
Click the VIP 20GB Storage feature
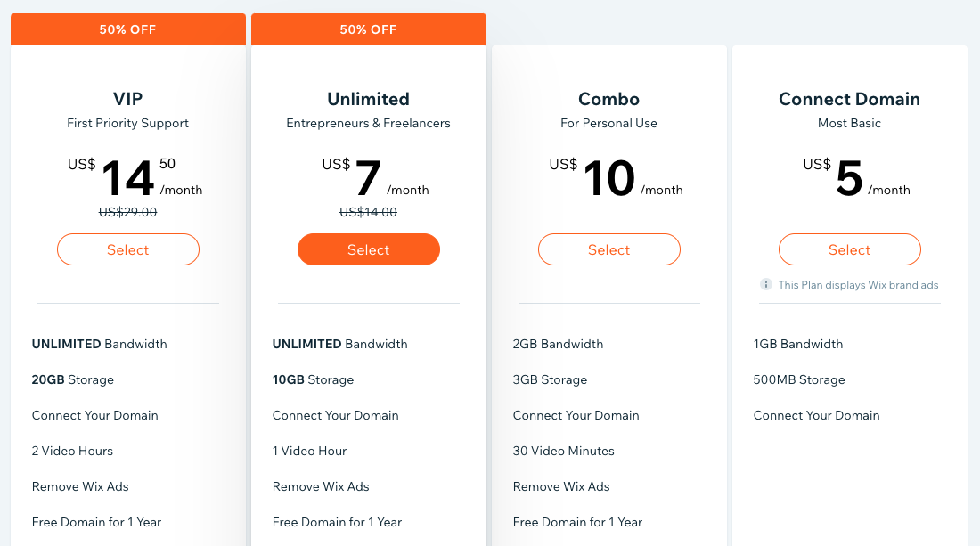click(72, 379)
